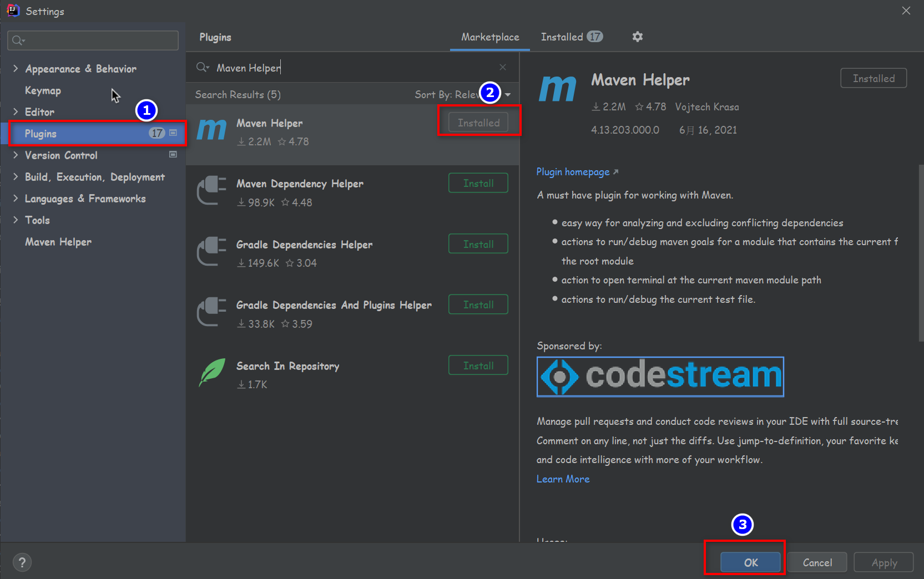Click the plugin description scrollbar
The width and height of the screenshot is (924, 579).
(921, 252)
